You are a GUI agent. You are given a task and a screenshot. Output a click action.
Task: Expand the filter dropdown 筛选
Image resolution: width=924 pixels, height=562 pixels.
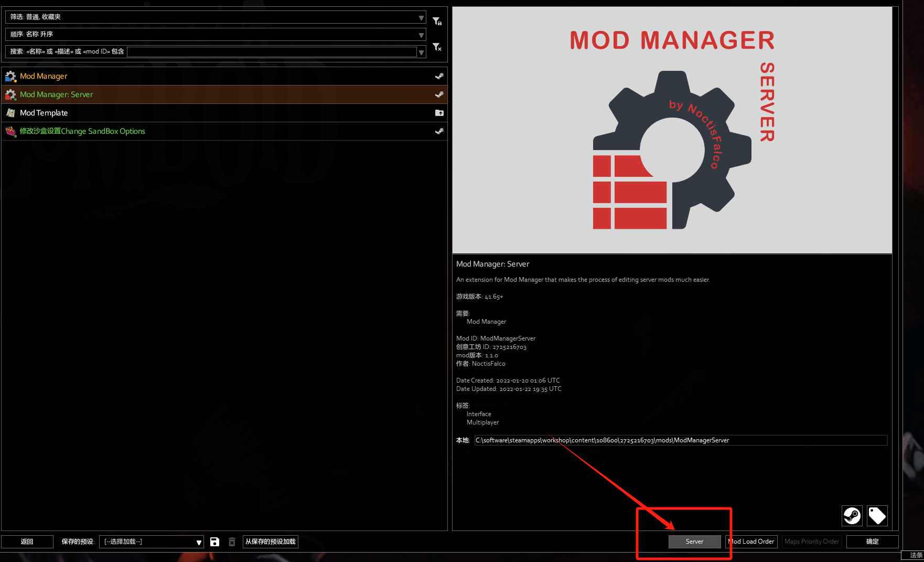point(216,17)
